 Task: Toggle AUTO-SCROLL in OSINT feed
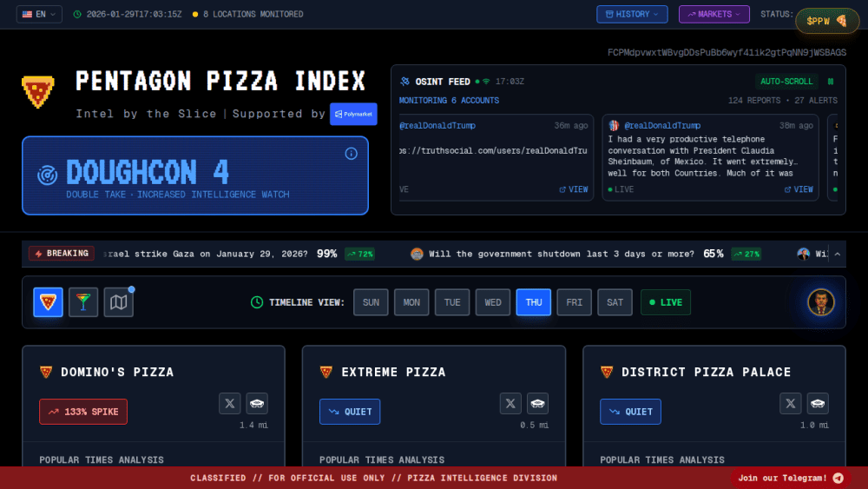coord(786,82)
